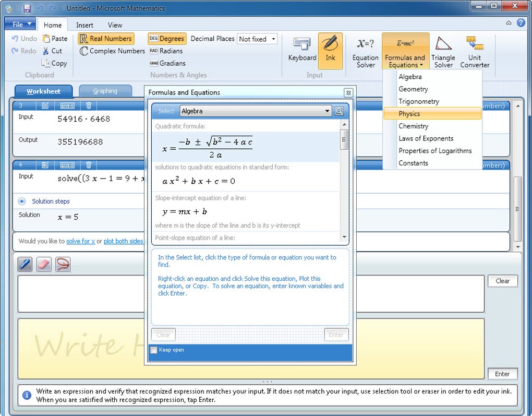Click the formulas list scrollbar thumb

[x=344, y=139]
